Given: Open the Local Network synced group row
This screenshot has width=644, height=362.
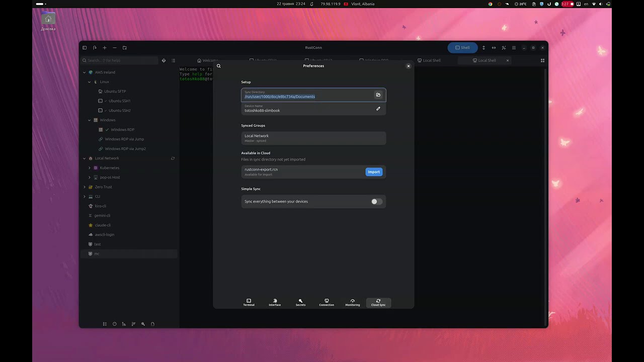Looking at the screenshot, I should [313, 138].
